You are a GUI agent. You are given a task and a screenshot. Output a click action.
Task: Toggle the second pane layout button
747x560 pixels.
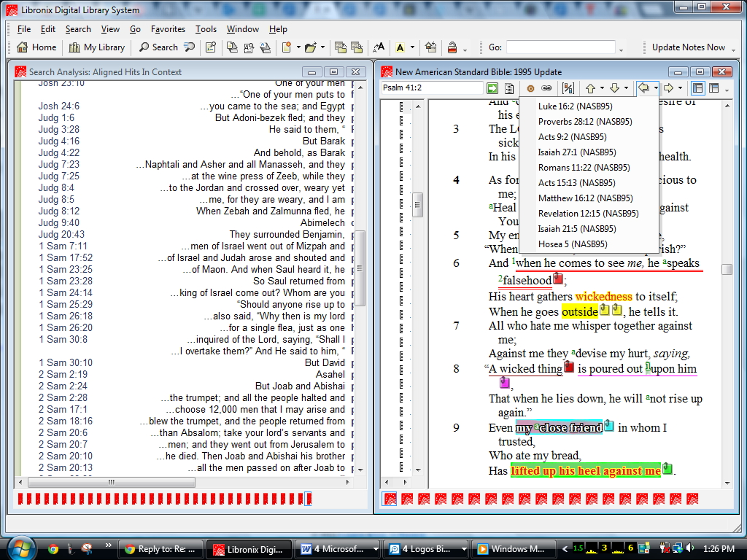tap(713, 88)
